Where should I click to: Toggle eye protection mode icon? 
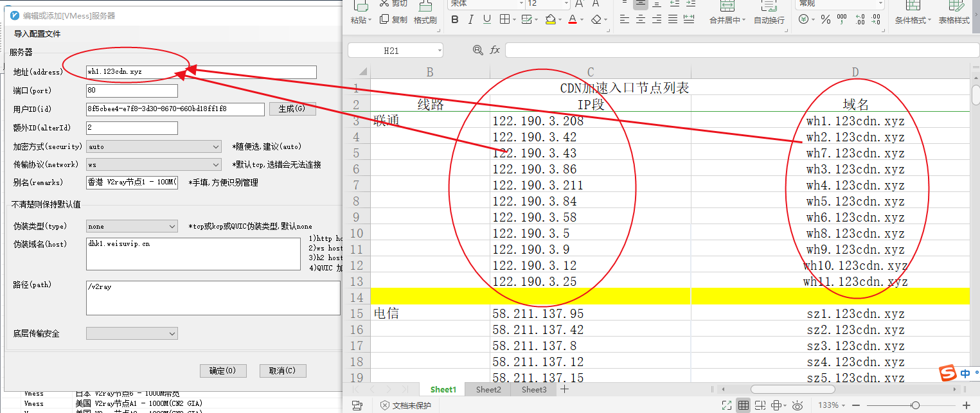[x=797, y=405]
